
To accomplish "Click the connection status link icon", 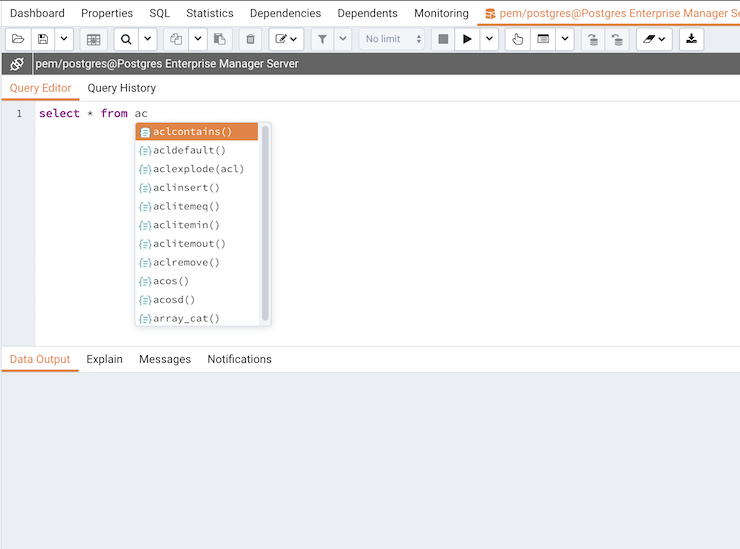I will (x=17, y=64).
